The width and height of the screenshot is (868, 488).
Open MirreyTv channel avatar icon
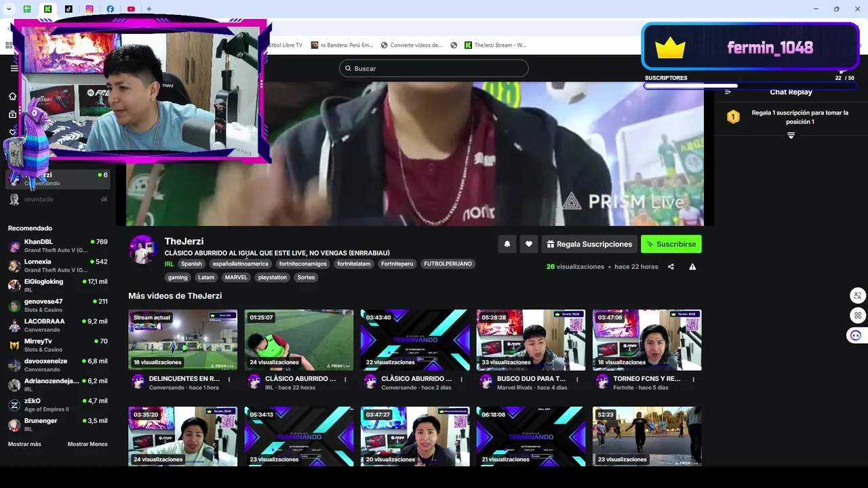coord(14,346)
